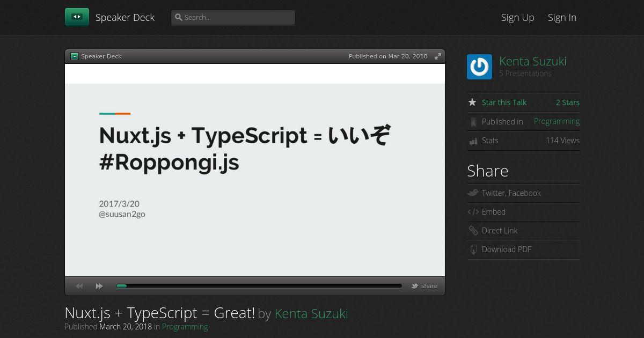Viewport: 644px width, 338px height.
Task: Click the Download PDF document icon
Action: tap(473, 249)
